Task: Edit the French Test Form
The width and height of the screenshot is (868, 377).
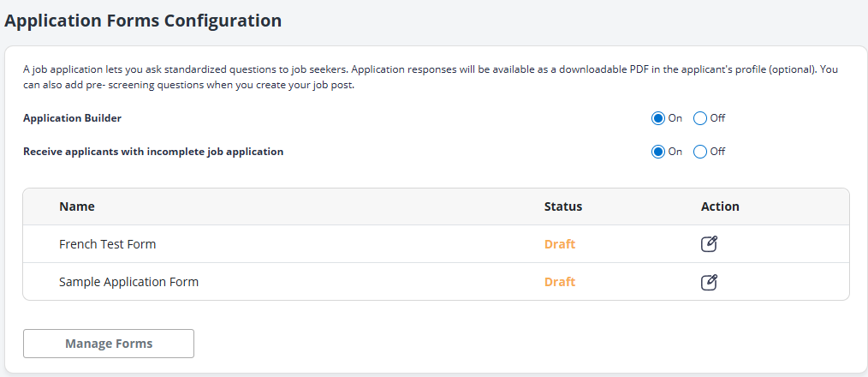Action: [709, 244]
